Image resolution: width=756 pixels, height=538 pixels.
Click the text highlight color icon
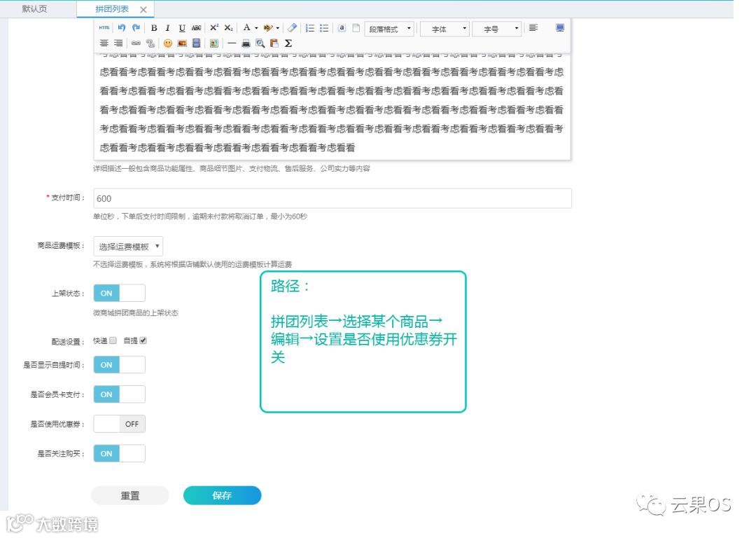point(267,28)
